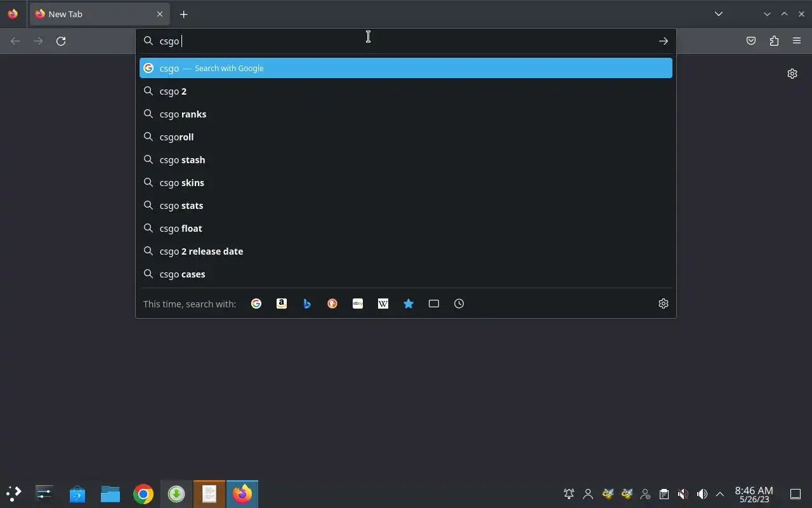
Task: Pick the 'csgoroll' suggestion
Action: (406, 137)
